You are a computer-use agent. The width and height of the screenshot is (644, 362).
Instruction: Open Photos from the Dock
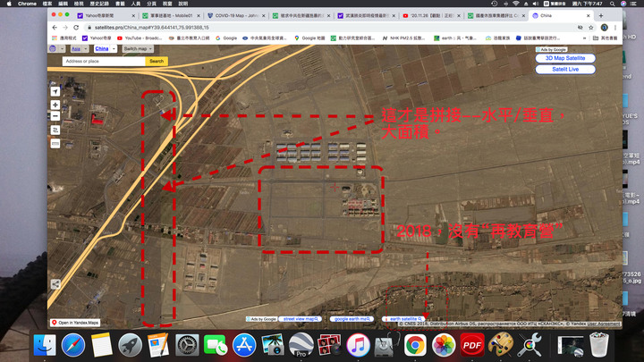(x=444, y=345)
